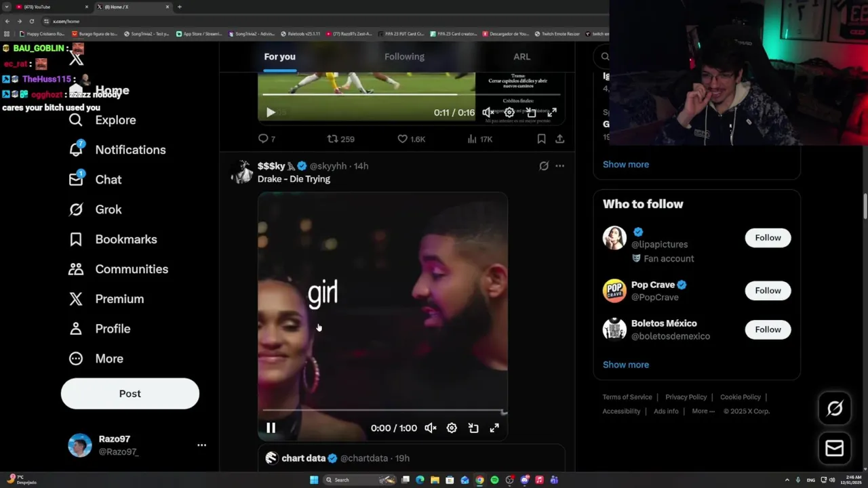This screenshot has width=868, height=488.
Task: Click the reply icon with 7 comments
Action: tap(263, 139)
